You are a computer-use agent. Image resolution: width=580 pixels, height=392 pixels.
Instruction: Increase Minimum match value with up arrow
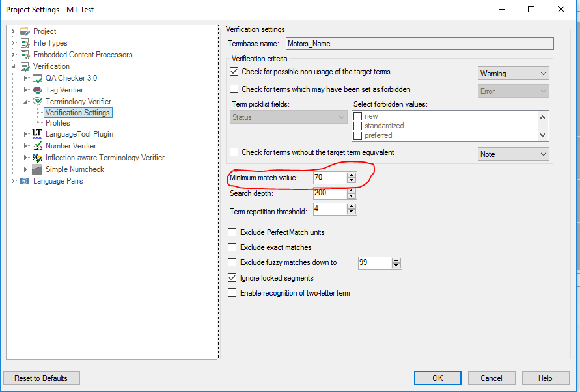click(352, 175)
